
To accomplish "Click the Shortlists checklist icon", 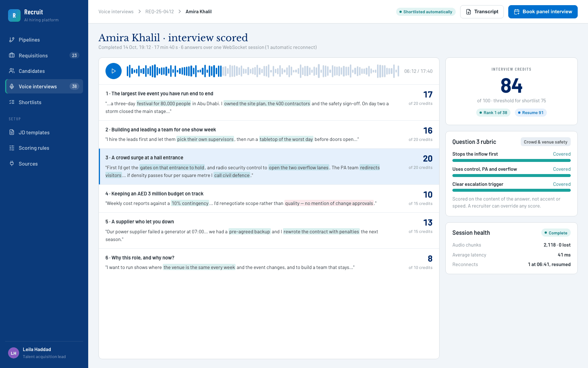I will point(12,102).
